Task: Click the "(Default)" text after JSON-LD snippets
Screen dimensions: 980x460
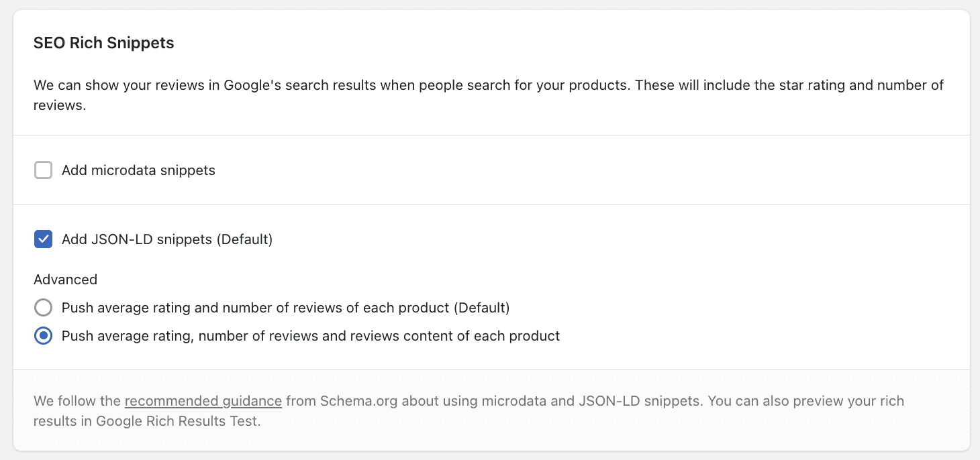Action: click(x=244, y=239)
